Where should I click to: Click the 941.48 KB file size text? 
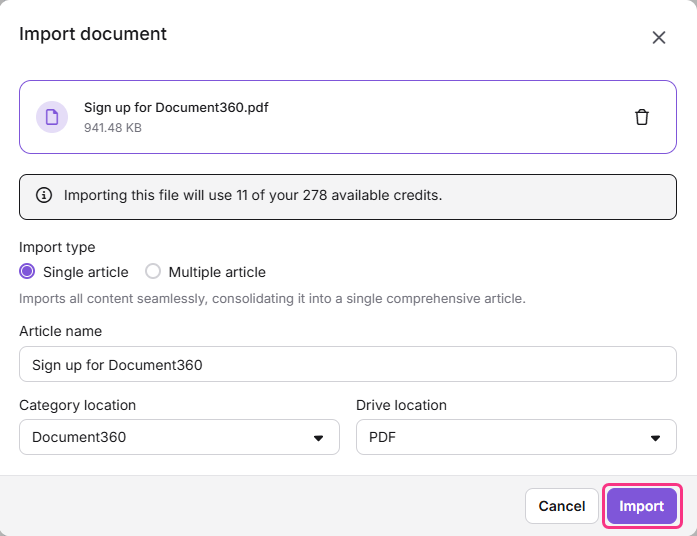click(x=113, y=128)
